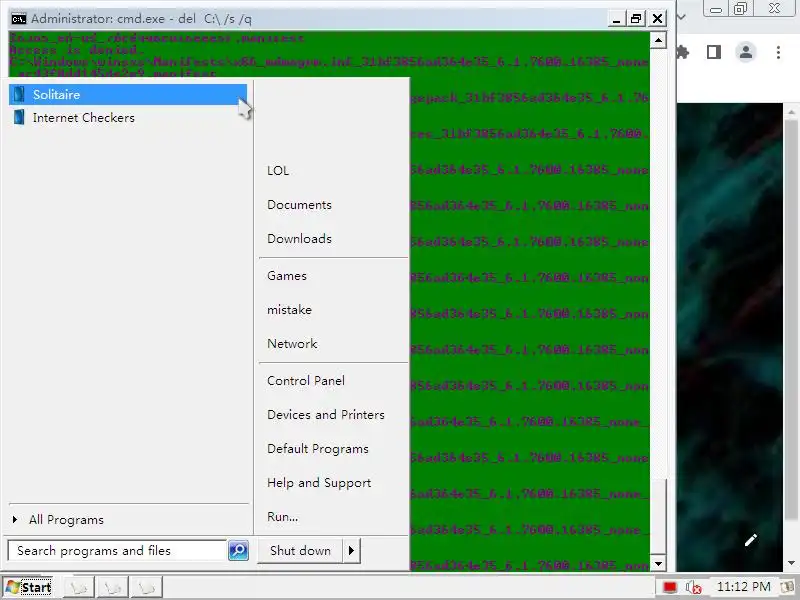Click the cmd.exe title bar icon
Viewport: 800px width, 600px height.
point(18,19)
